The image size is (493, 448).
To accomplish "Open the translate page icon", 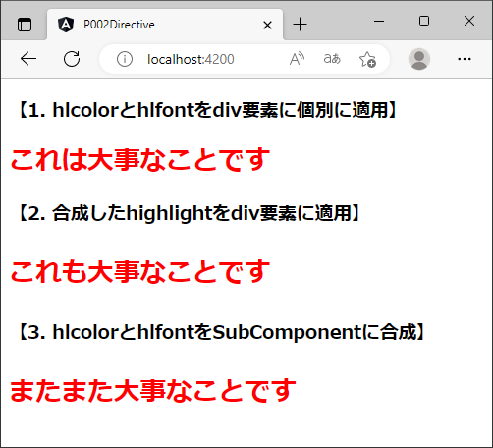I will tap(332, 59).
